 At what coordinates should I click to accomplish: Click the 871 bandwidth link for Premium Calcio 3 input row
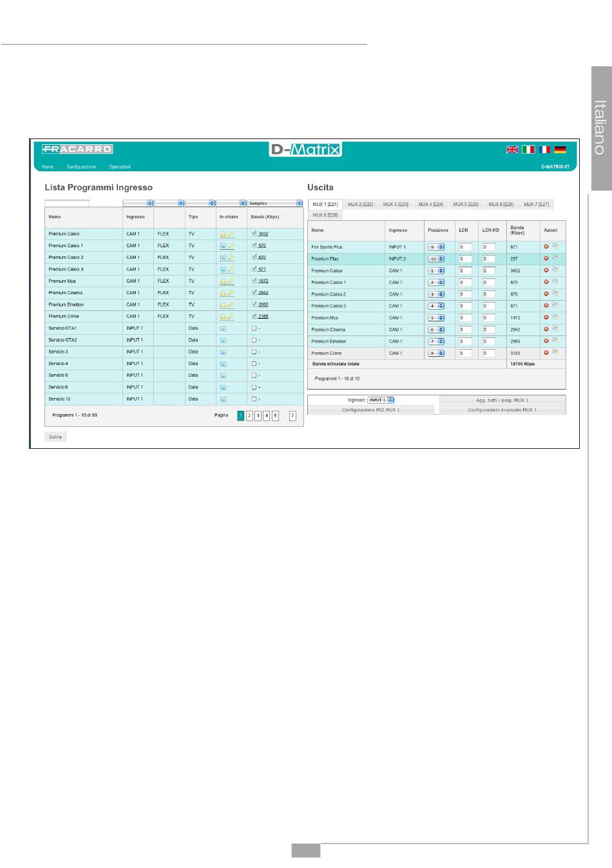tap(262, 269)
